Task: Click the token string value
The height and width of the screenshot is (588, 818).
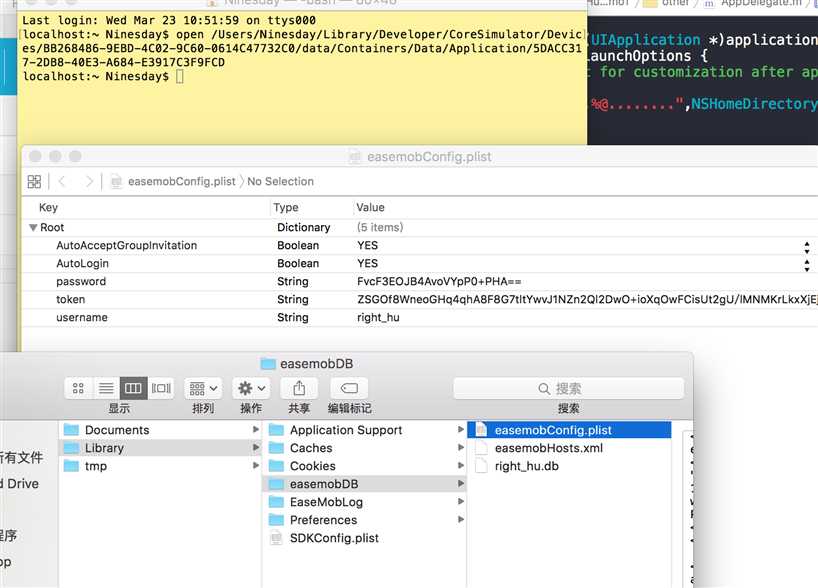Action: [x=587, y=299]
